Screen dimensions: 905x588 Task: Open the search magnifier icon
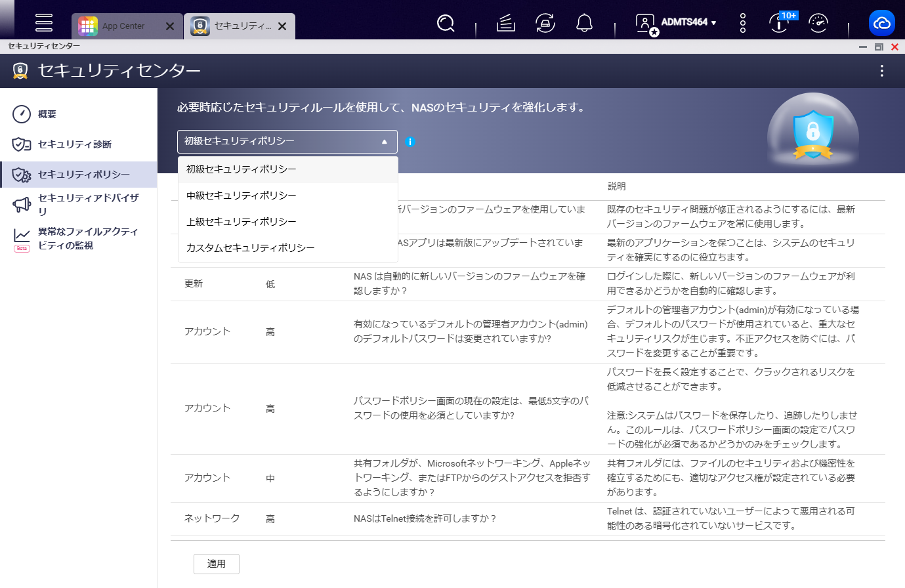pos(446,24)
